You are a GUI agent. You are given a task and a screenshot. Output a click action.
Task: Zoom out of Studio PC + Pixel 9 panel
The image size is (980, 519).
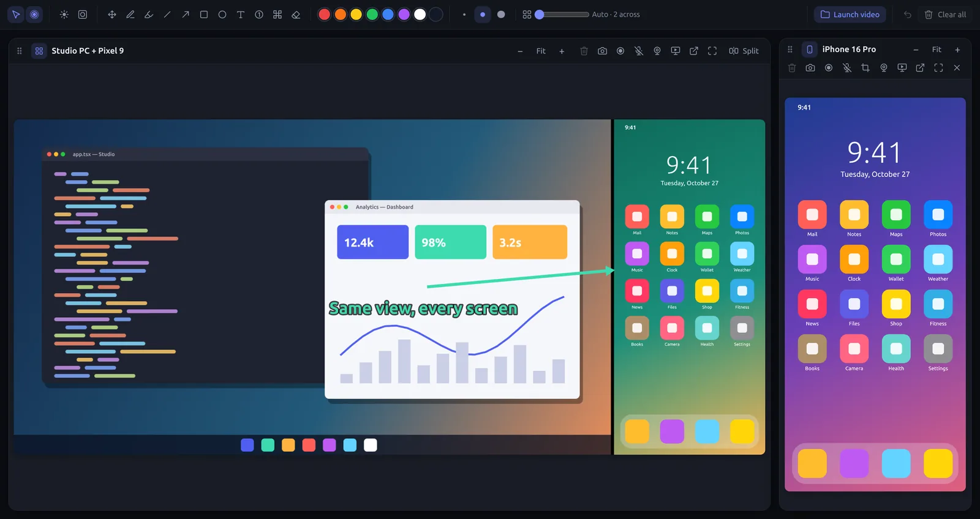pyautogui.click(x=520, y=51)
